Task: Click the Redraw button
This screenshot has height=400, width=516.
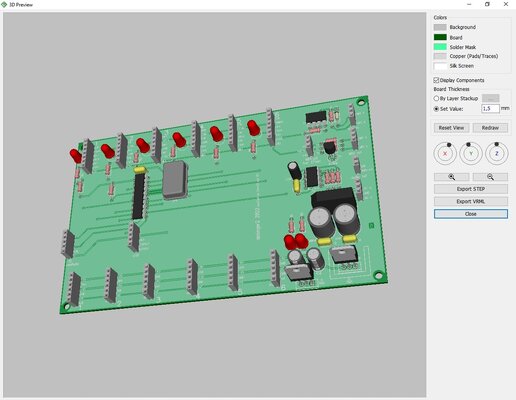Action: pos(490,128)
